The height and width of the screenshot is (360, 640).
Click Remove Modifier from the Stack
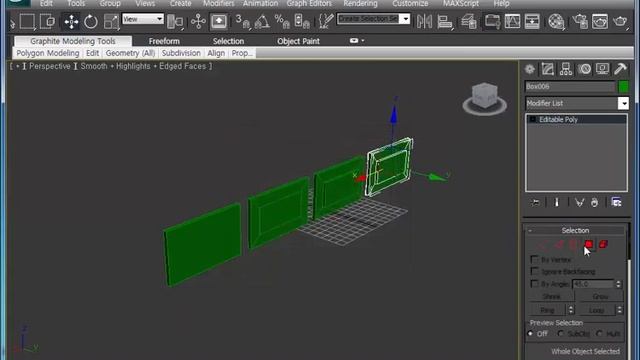point(594,202)
